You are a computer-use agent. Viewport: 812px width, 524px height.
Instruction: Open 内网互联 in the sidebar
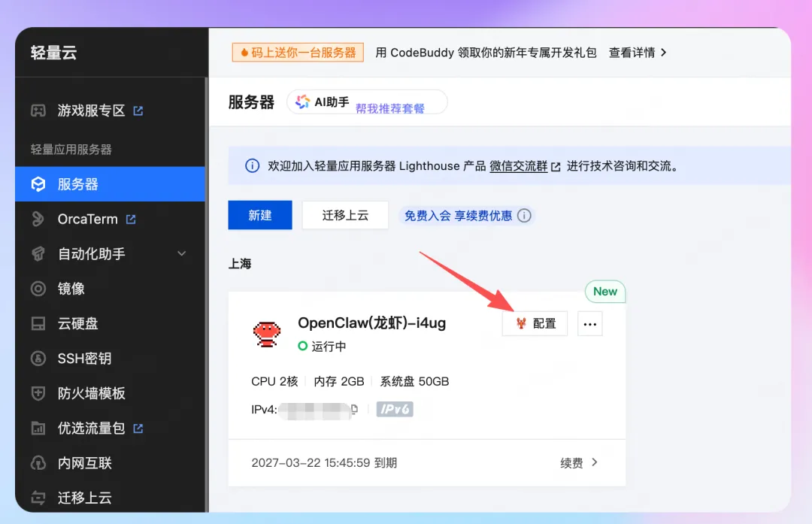point(84,463)
